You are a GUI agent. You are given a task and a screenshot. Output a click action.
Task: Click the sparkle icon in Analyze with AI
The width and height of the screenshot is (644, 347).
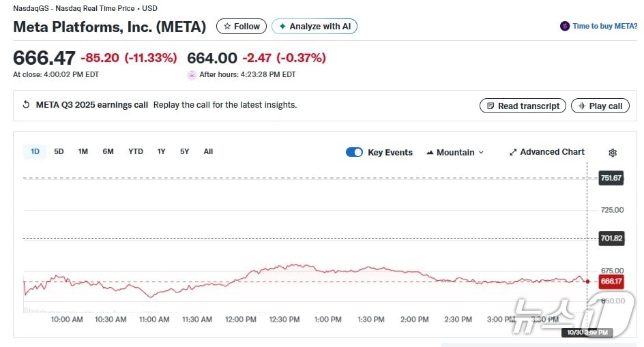[282, 27]
